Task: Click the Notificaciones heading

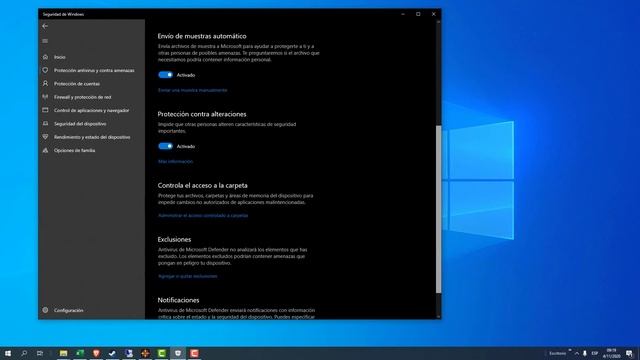Action: (178, 300)
